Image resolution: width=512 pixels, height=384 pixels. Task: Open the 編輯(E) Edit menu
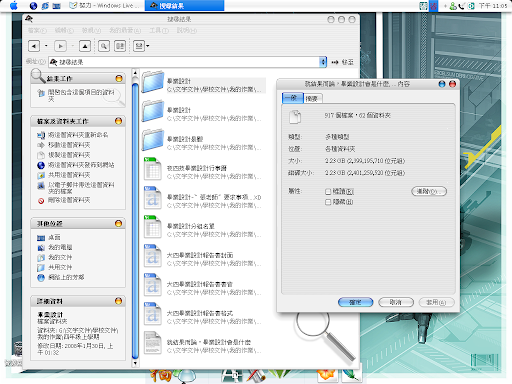click(64, 31)
